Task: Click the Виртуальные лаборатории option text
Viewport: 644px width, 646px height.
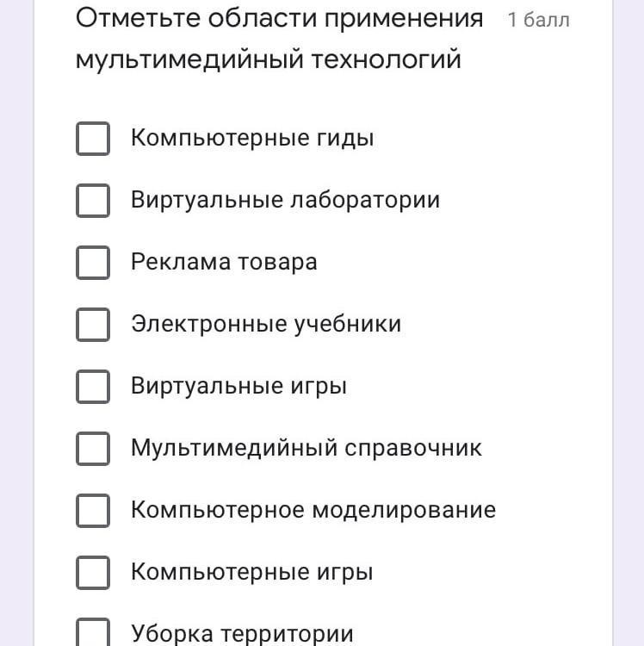Action: pos(285,200)
